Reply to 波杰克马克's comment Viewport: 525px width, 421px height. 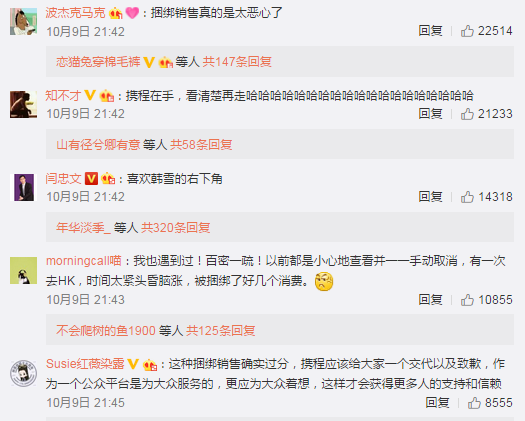pos(430,31)
